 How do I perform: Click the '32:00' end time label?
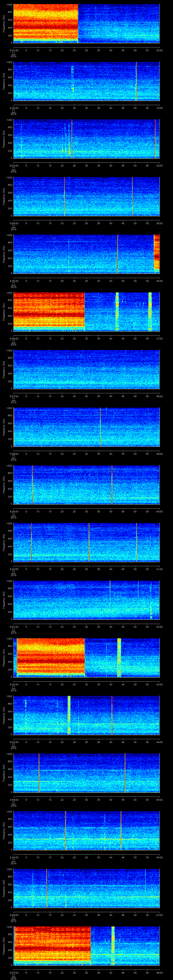point(159,50)
